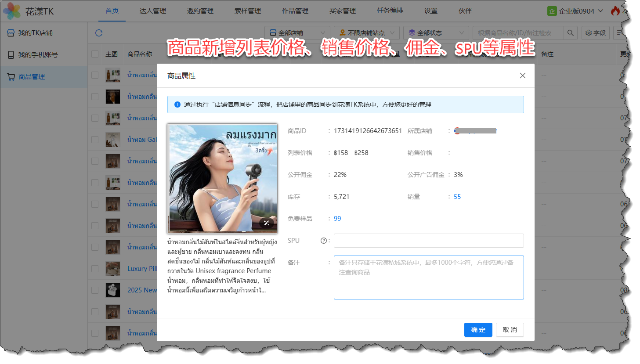640x364 pixels.
Task: Expand the 全部店铺 store dropdown
Action: click(x=297, y=33)
